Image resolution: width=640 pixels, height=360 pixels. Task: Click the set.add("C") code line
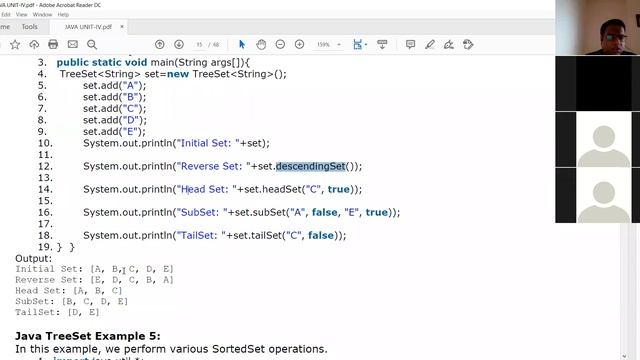[115, 109]
